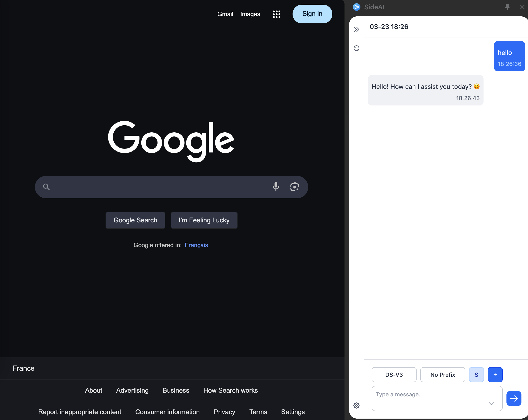The width and height of the screenshot is (528, 420).
Task: Open SideAI settings gear icon
Action: tap(356, 406)
